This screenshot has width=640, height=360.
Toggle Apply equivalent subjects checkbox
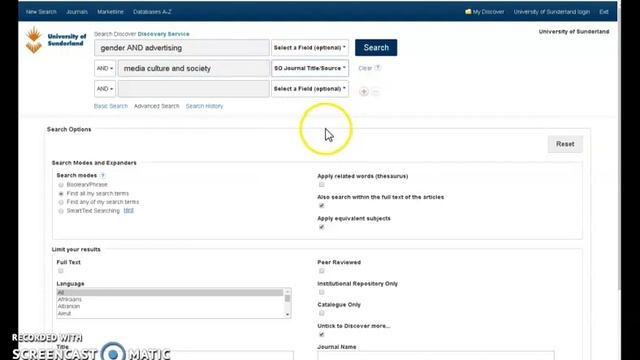click(322, 227)
